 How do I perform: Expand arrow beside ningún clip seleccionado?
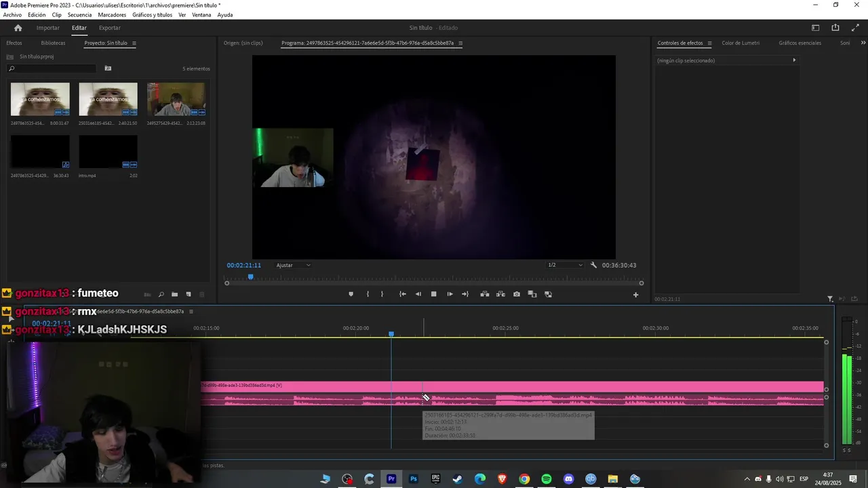(x=794, y=60)
